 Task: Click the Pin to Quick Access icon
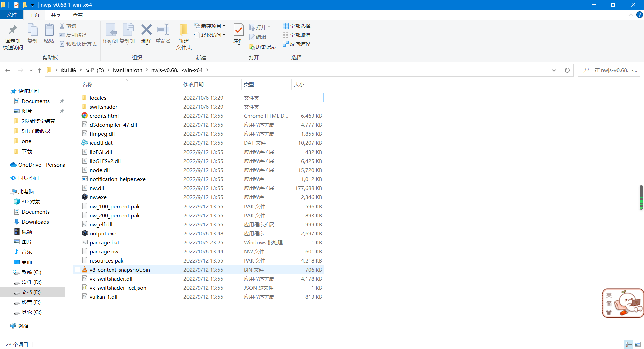coord(13,36)
